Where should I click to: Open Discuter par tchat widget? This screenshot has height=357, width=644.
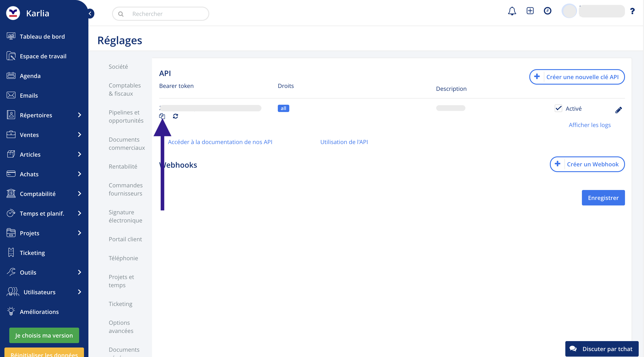(602, 349)
